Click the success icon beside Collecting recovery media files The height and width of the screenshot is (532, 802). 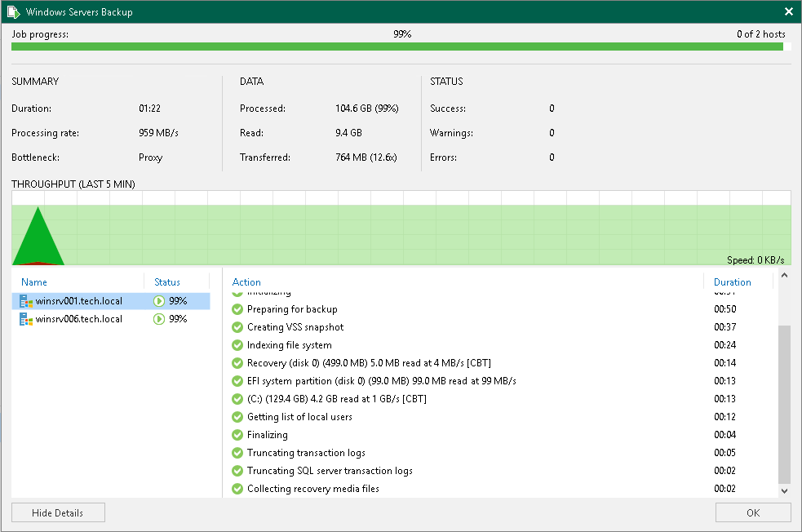[237, 489]
